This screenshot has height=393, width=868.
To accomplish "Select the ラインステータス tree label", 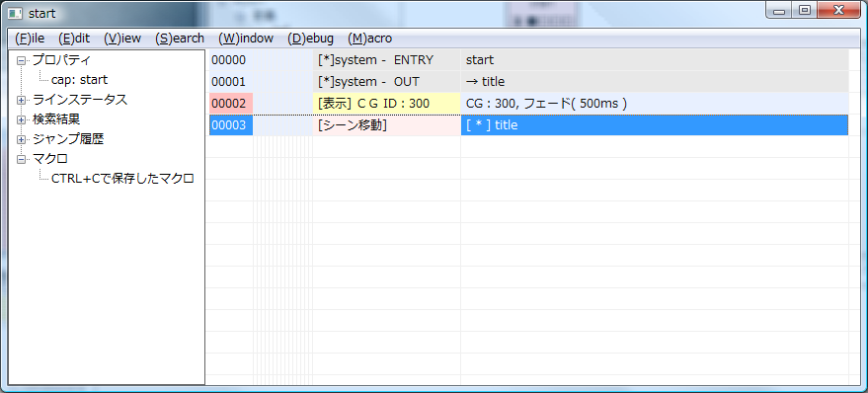I will 80,100.
